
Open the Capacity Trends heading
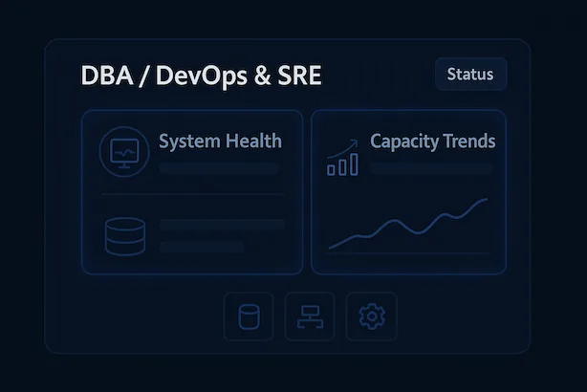point(432,142)
